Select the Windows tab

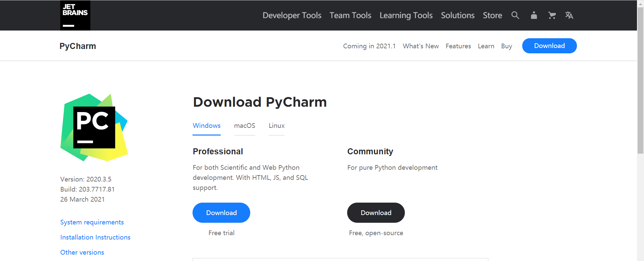[207, 125]
